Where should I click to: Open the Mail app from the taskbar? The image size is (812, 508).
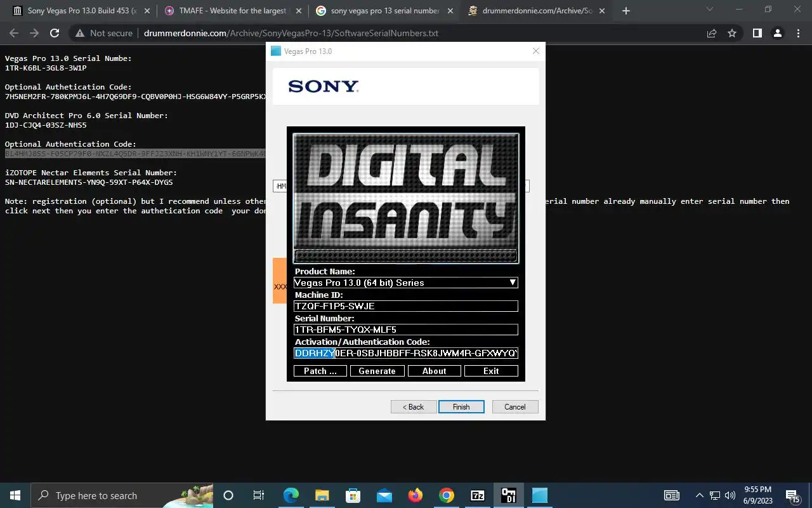tap(384, 495)
